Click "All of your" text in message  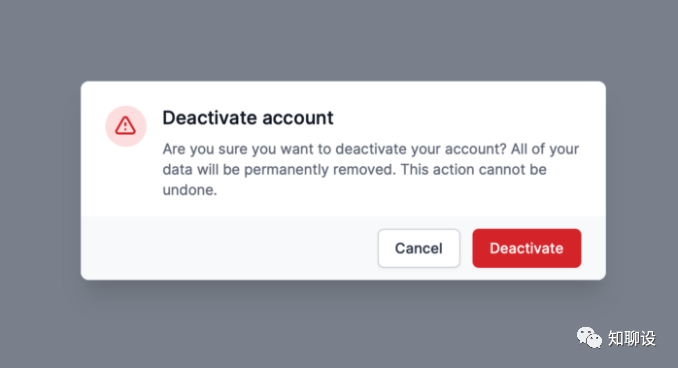click(x=545, y=149)
